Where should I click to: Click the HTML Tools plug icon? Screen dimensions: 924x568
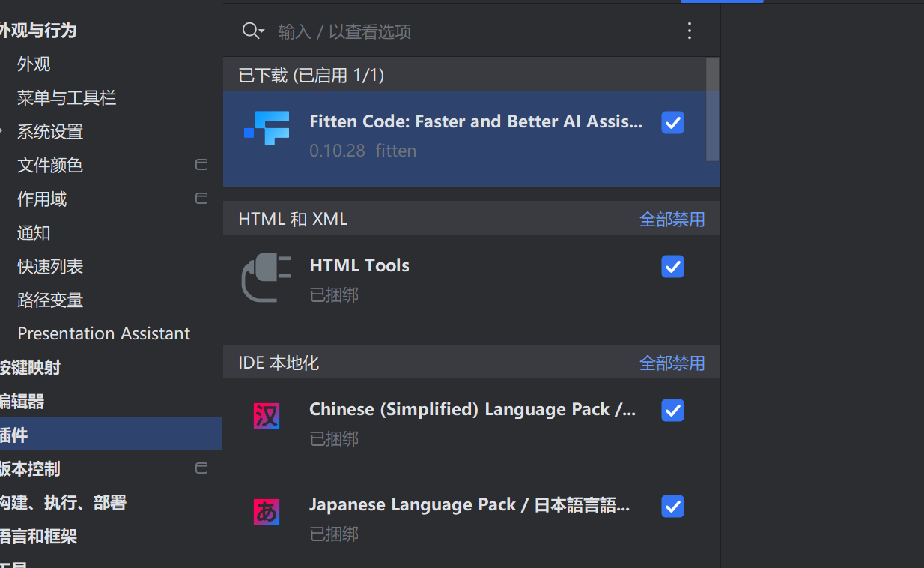click(x=267, y=277)
